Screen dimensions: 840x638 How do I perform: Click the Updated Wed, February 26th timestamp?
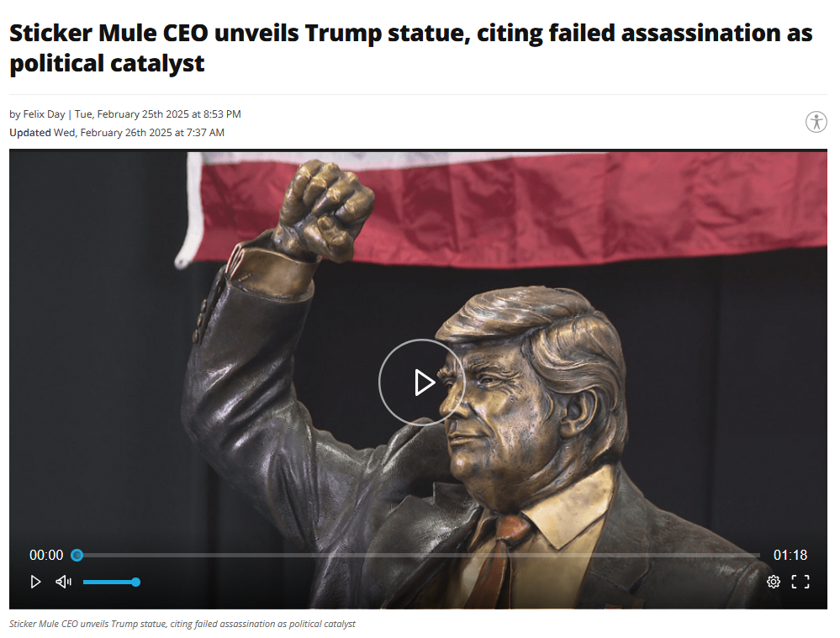117,133
